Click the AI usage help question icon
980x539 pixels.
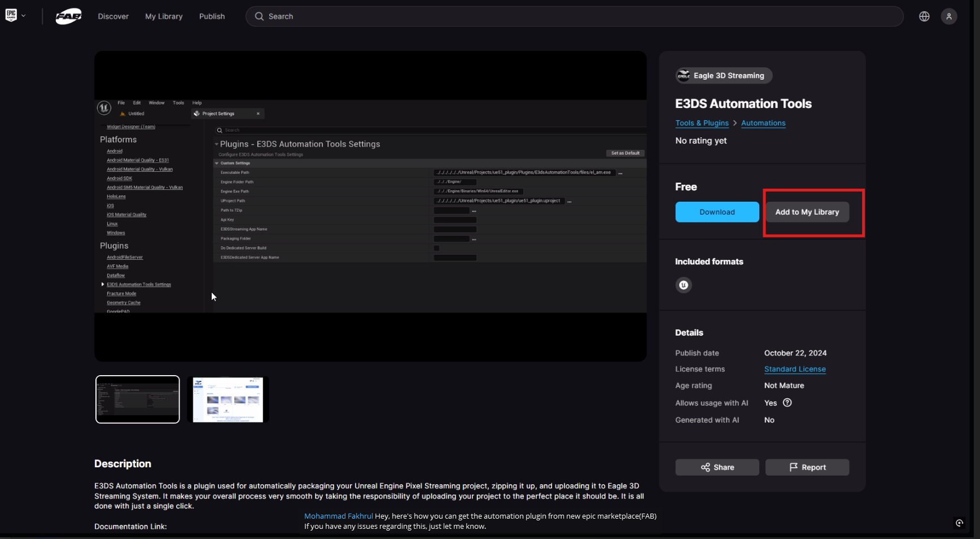point(787,403)
